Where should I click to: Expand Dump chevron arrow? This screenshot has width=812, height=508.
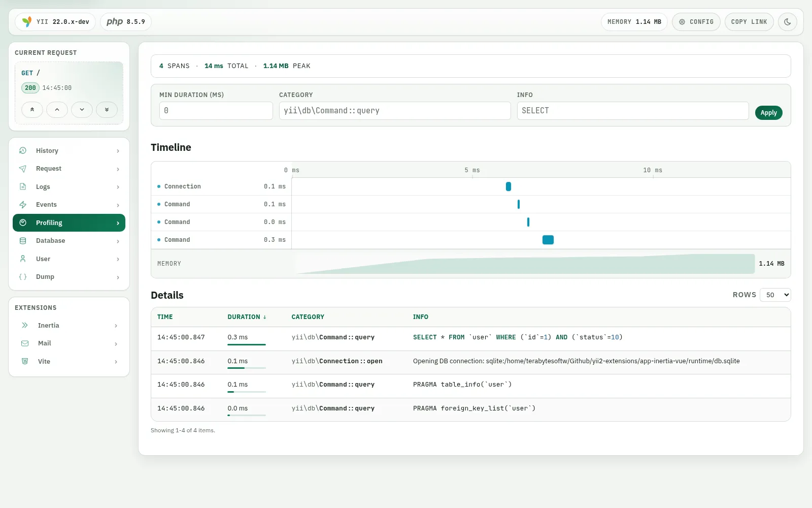(x=118, y=277)
